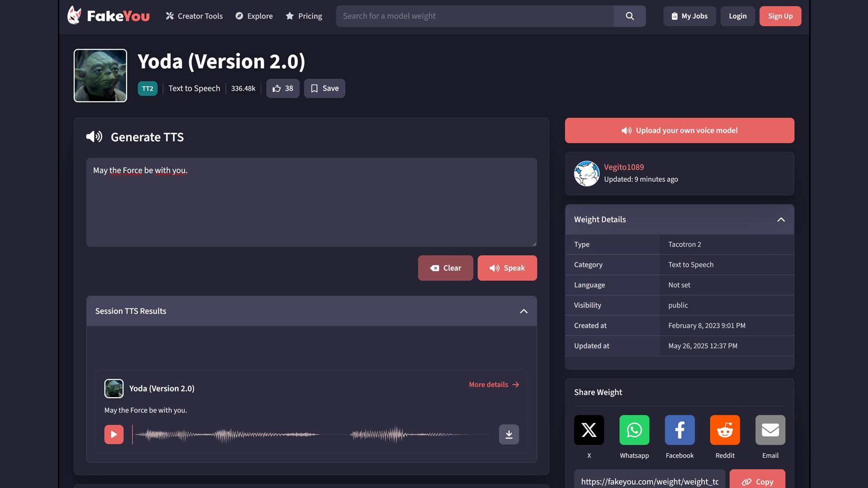Image resolution: width=868 pixels, height=488 pixels.
Task: Click the model weight search field
Action: (475, 16)
